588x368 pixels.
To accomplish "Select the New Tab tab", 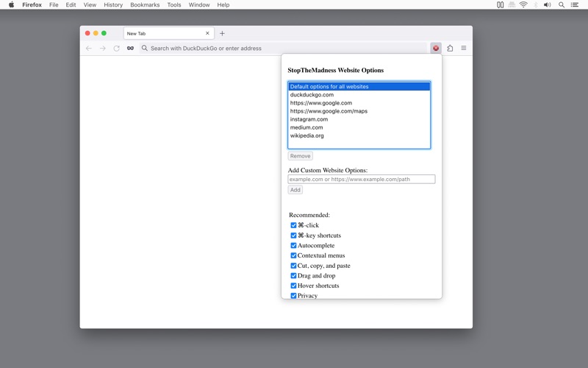I will click(x=169, y=33).
